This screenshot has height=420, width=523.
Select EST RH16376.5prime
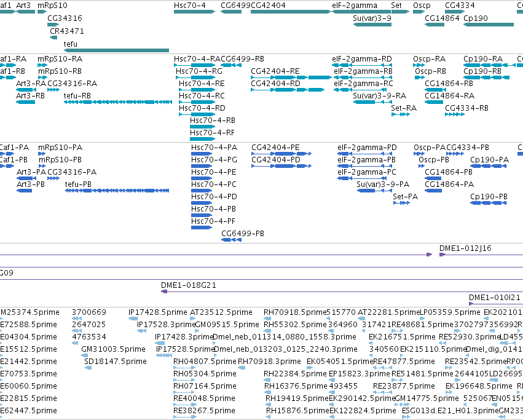pos(267,392)
